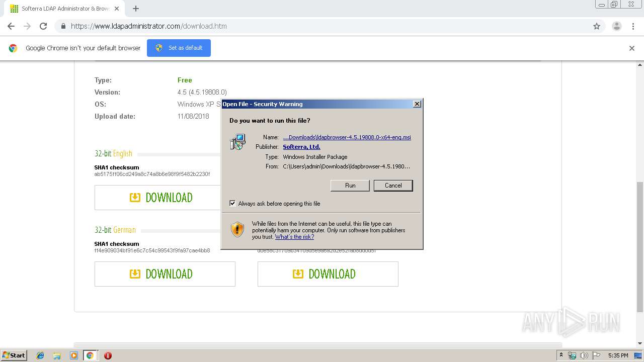
Task: Select the 32-bit English SHA1 checksum text
Action: 152,174
